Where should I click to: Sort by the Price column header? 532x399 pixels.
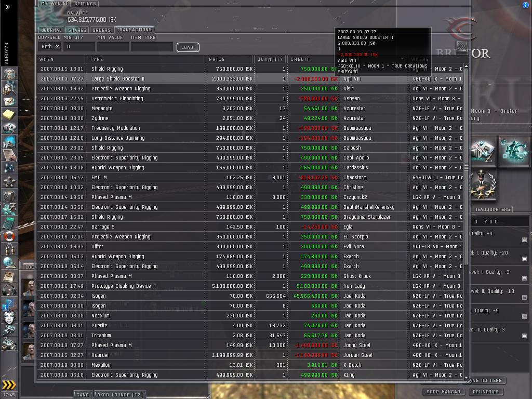[x=230, y=59]
